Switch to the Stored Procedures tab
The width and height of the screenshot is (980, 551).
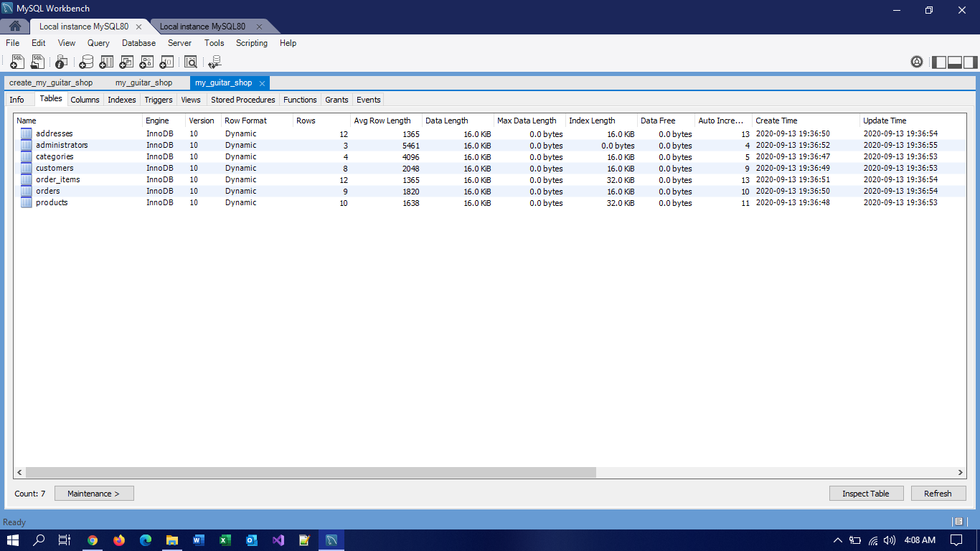coord(243,100)
